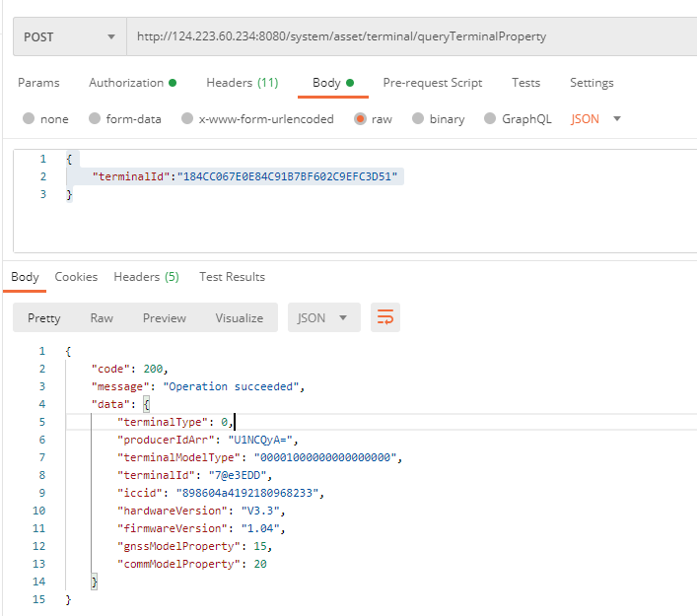
Task: Switch response view to Raw
Action: [102, 317]
